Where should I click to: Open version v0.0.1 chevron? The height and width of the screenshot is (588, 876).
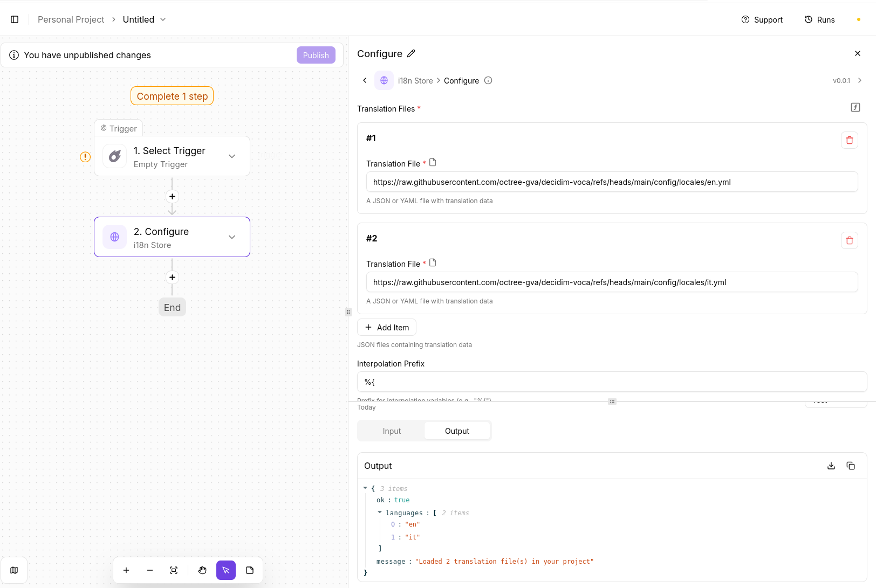pos(860,80)
